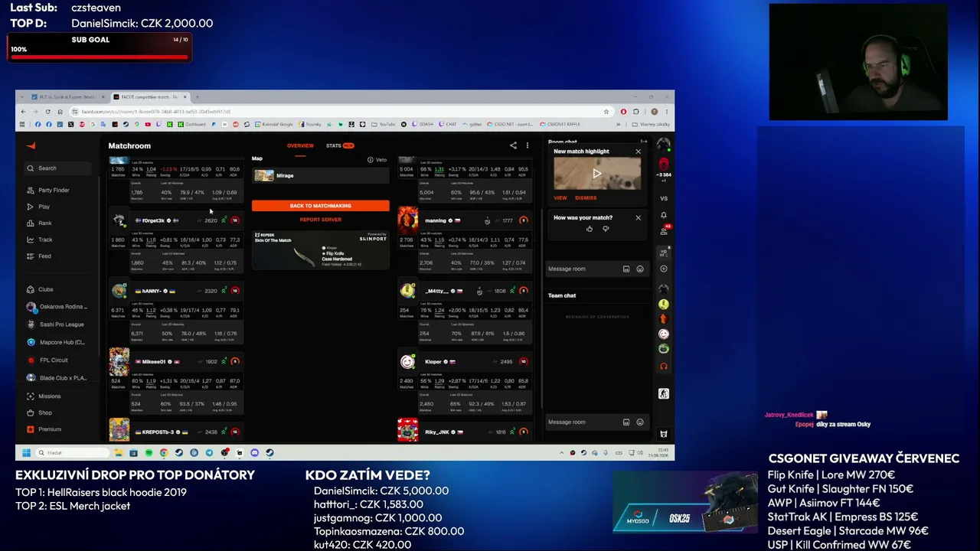Open hANNY-'s player profile
This screenshot has height=551, width=980.
tap(152, 291)
